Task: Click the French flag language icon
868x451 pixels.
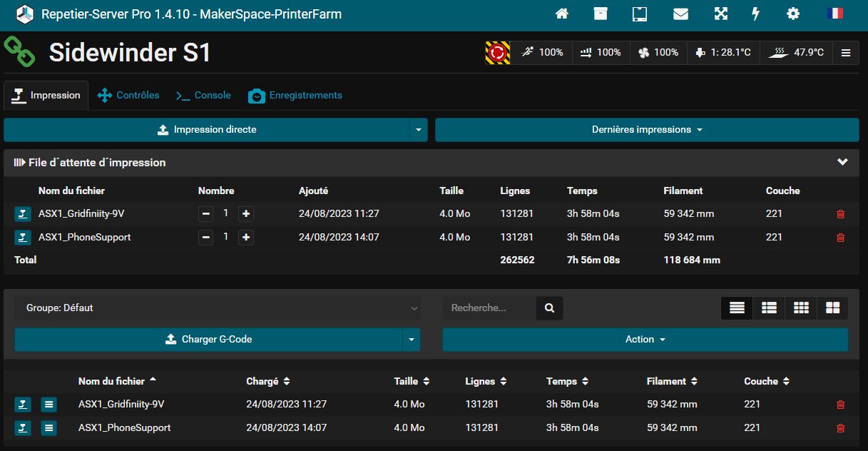Action: [834, 14]
